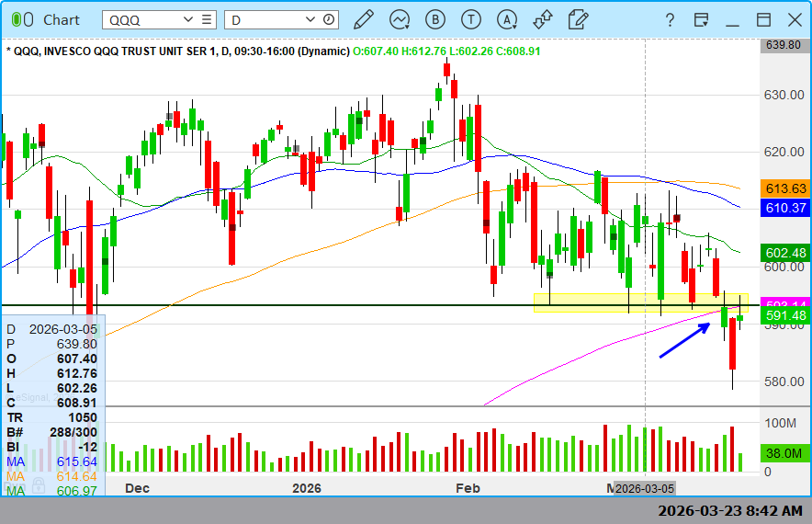The image size is (812, 524).
Task: Open help via the question mark icon
Action: click(x=670, y=19)
